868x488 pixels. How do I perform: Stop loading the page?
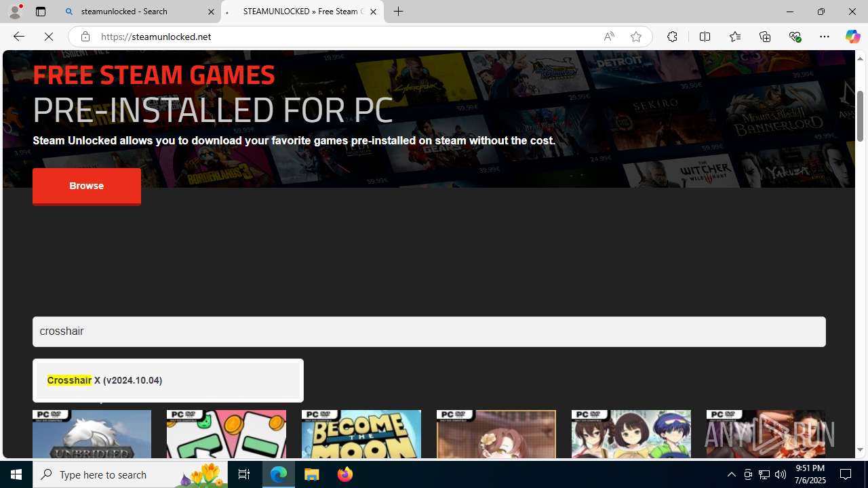(49, 37)
